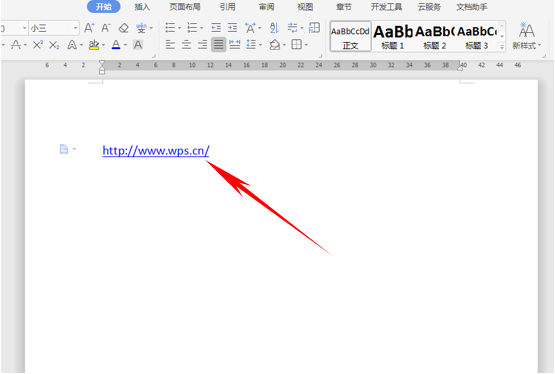Viewport: 555px width, 374px height.
Task: Apply paragraph borders
Action: [x=296, y=45]
